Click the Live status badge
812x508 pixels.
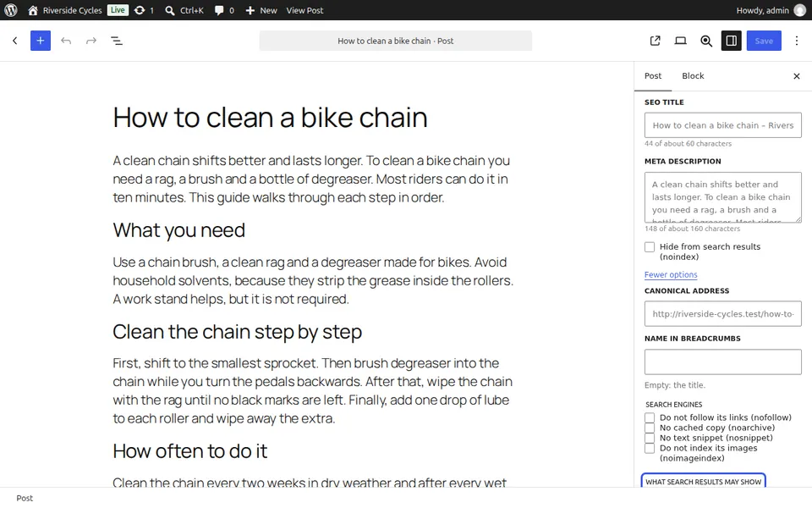118,10
